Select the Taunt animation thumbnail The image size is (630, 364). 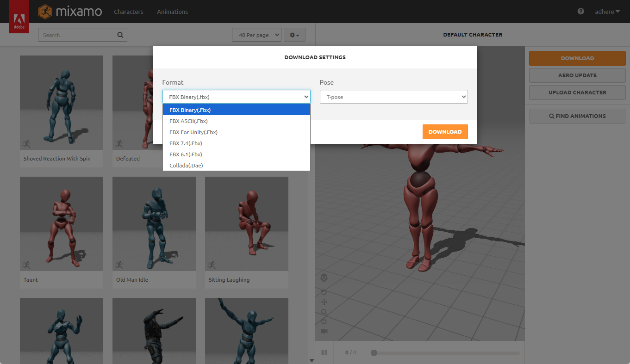pos(62,224)
